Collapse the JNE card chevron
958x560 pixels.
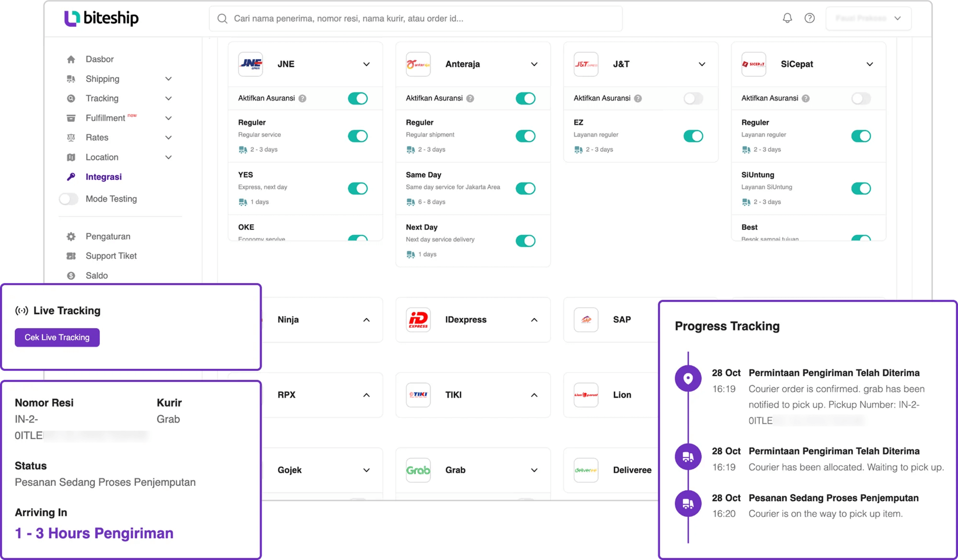pos(366,64)
